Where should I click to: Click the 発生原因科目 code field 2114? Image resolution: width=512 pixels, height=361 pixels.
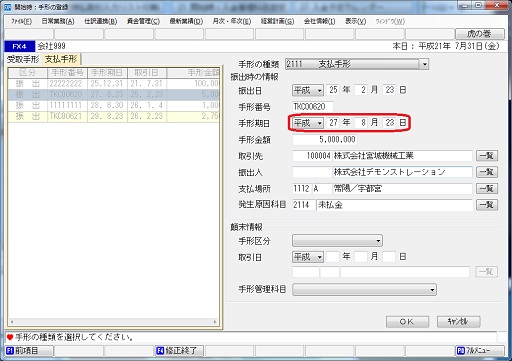303,205
